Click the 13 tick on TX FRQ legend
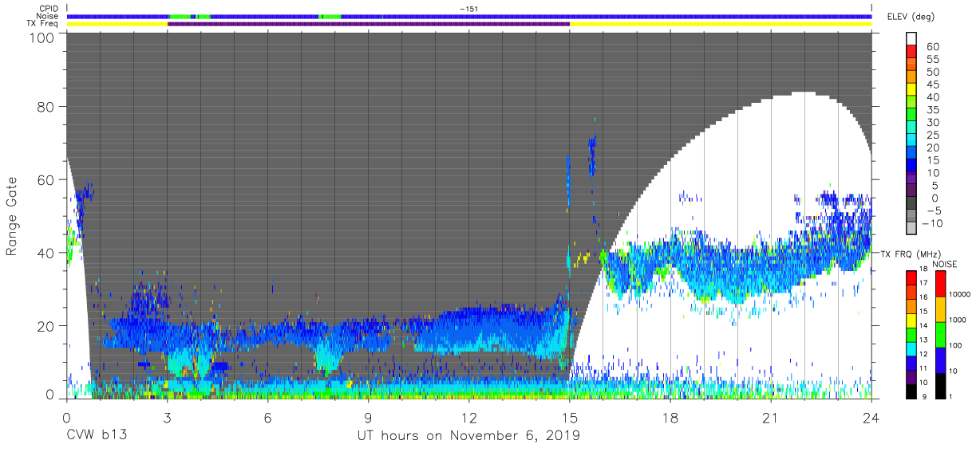 (x=923, y=340)
